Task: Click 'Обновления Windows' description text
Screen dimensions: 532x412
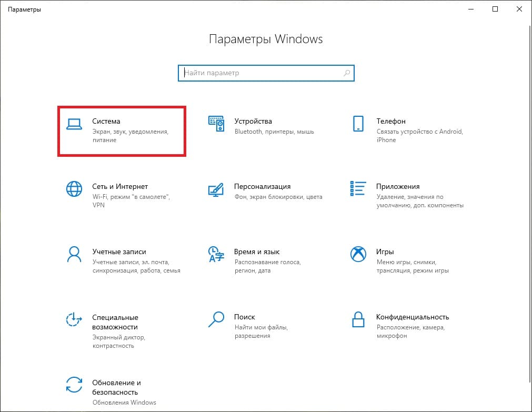Action: pos(124,403)
